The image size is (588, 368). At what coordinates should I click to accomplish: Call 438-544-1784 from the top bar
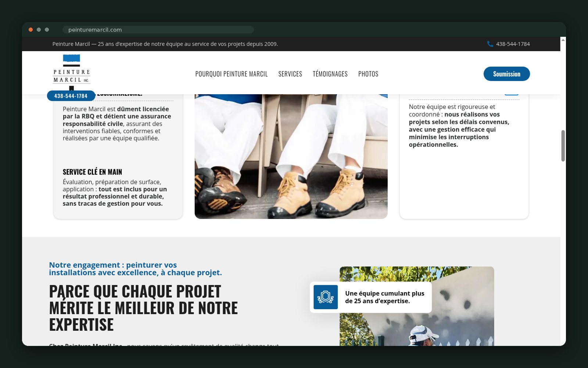point(513,44)
